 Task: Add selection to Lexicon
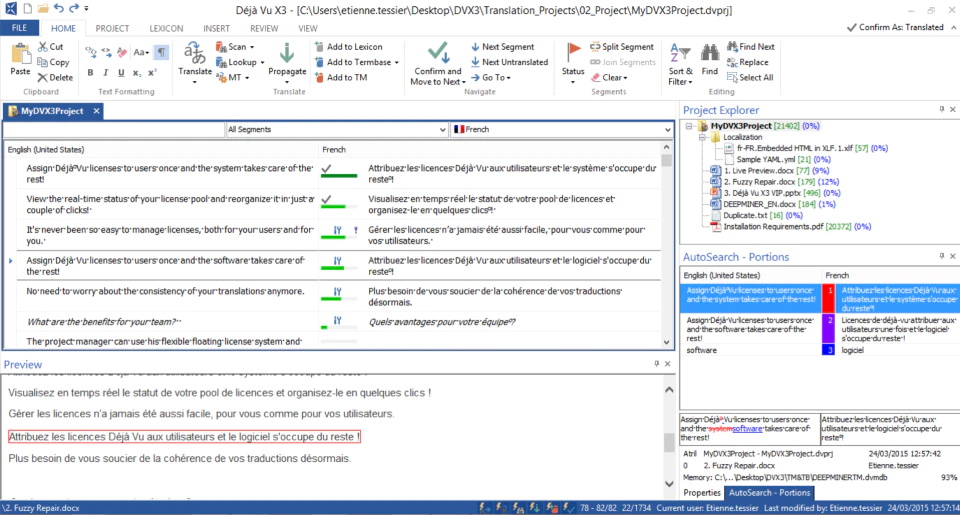click(348, 47)
